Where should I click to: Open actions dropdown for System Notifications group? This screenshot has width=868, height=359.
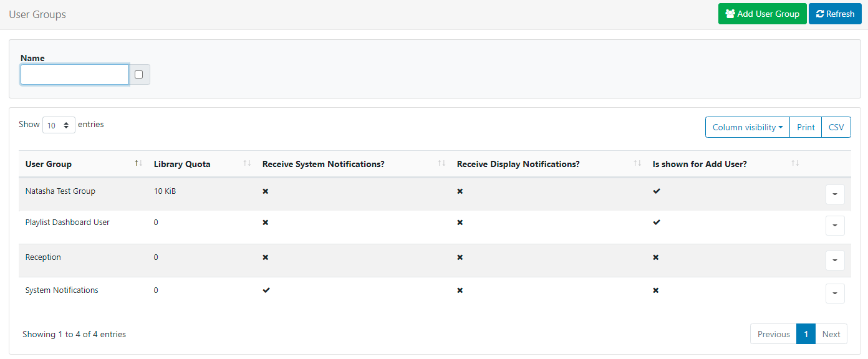[x=834, y=294]
